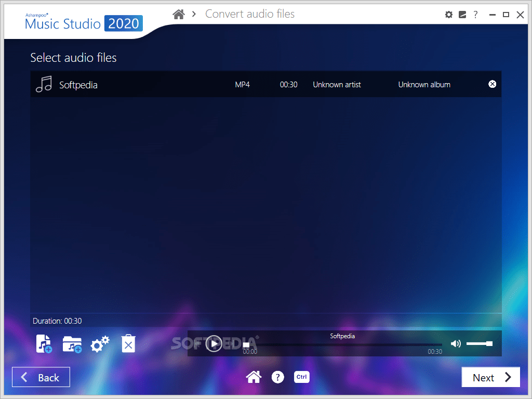Proceed with the Next button

490,377
